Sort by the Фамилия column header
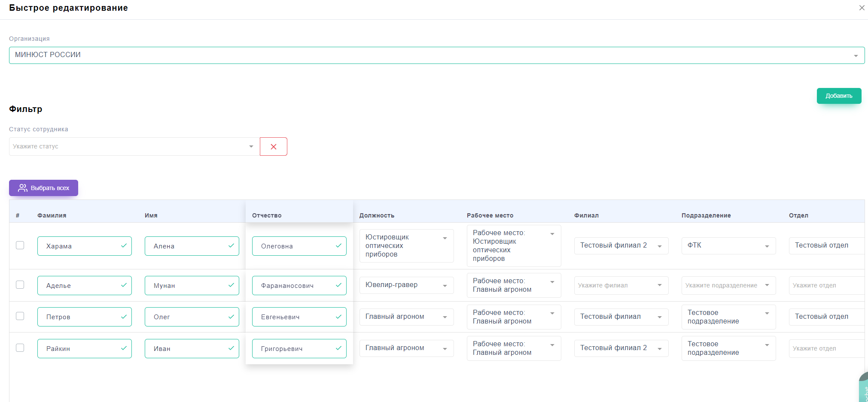This screenshot has width=868, height=402. coord(52,215)
